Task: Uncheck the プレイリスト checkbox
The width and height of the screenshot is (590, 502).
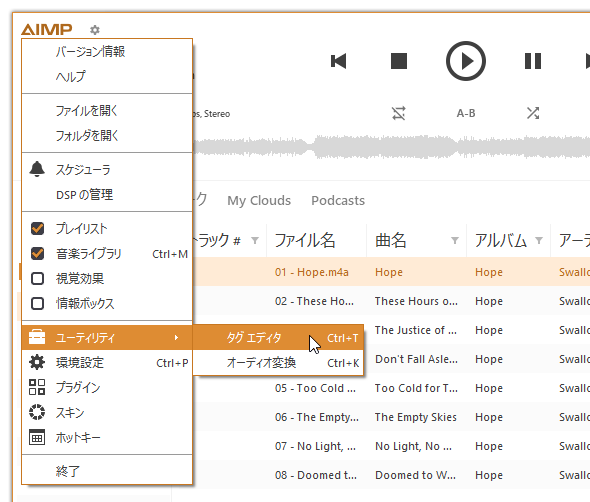Action: point(37,228)
